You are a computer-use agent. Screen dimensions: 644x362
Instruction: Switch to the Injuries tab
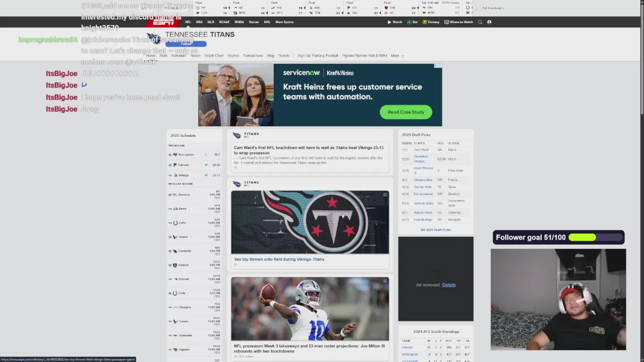[x=233, y=56]
